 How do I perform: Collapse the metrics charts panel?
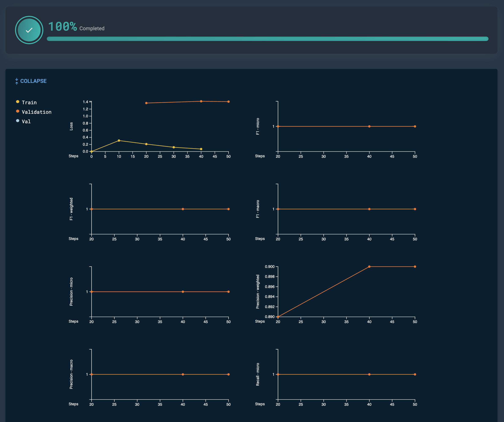[31, 81]
